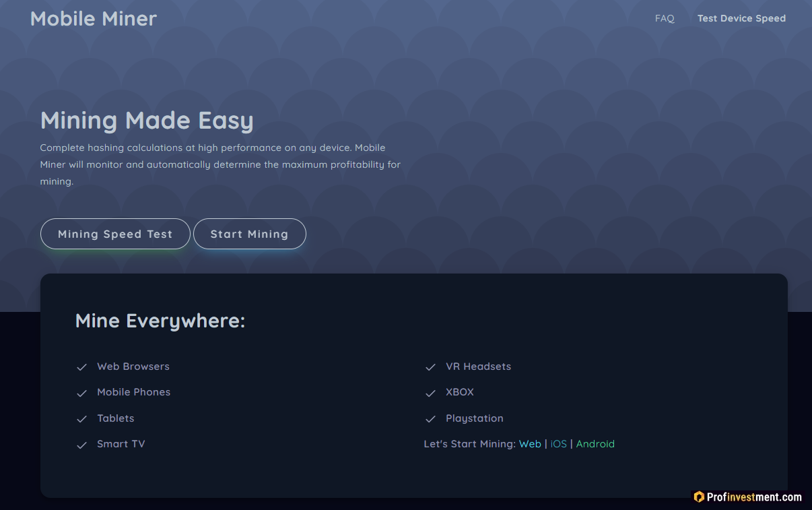Follow the iOS mining link
This screenshot has height=510, width=812.
[559, 444]
